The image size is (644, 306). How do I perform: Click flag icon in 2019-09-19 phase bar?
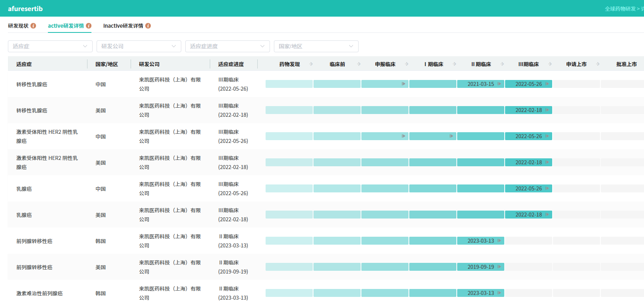499,267
